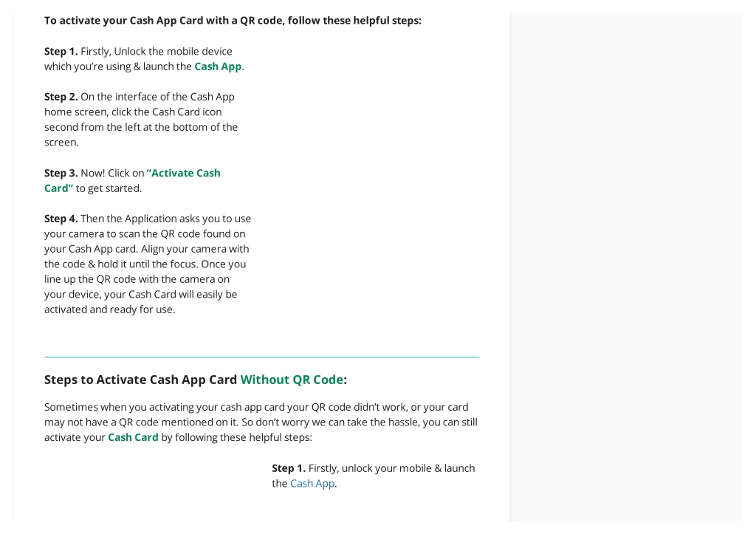This screenshot has width=756, height=534.
Task: Click the "Firstly, unlock your mobile & launch" text
Action: tap(391, 468)
